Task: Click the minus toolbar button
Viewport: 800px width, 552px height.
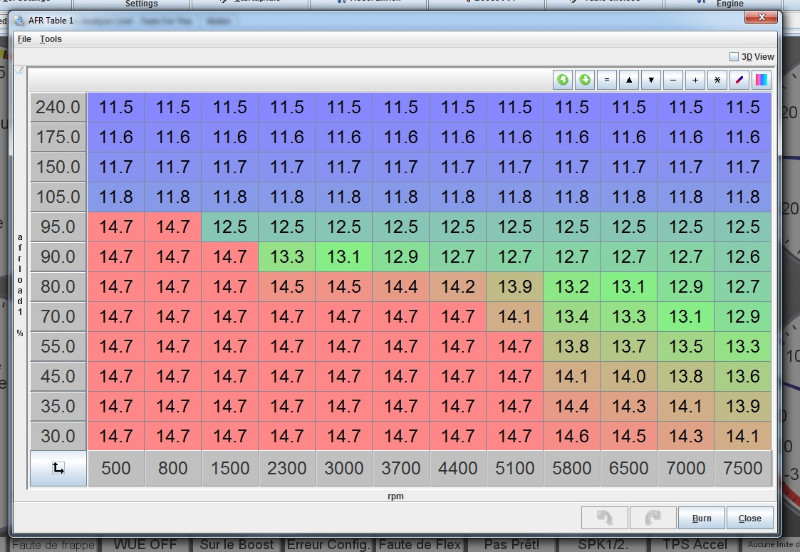Action: coord(673,80)
